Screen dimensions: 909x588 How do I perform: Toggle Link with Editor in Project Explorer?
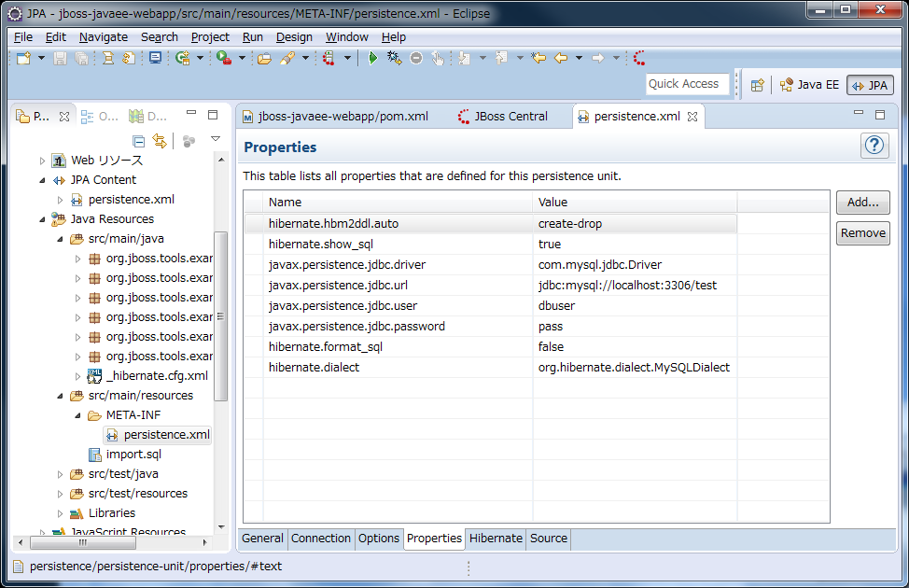click(x=160, y=141)
